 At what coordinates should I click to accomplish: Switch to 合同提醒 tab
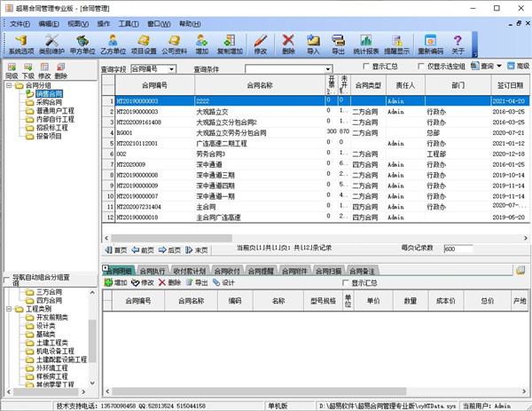[x=261, y=271]
